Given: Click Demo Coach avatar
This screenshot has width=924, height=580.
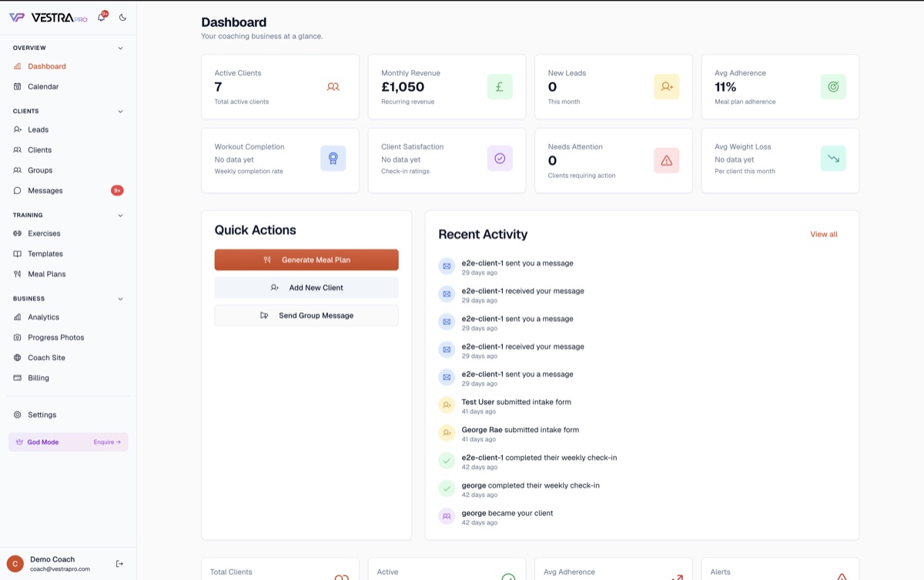Looking at the screenshot, I should (x=15, y=564).
